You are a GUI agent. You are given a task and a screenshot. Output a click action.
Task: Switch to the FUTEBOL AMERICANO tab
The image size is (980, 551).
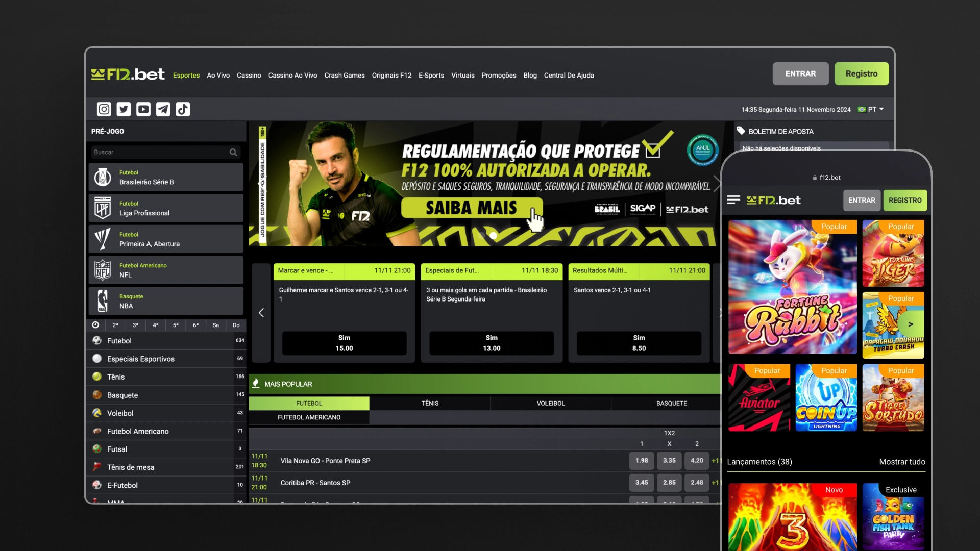tap(309, 417)
